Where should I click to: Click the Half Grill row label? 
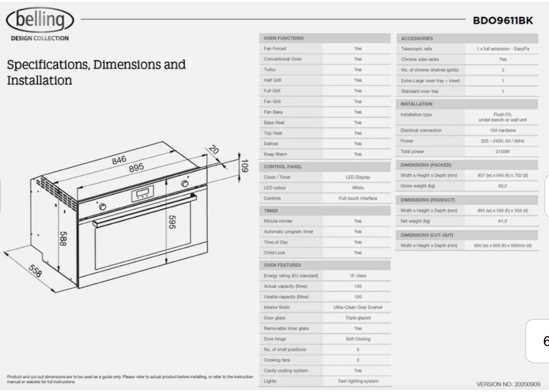[272, 80]
